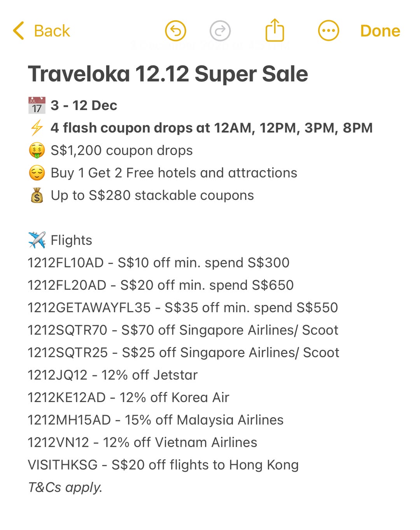Select the title Traveloka 12.12 Super Sale
The image size is (420, 530).
(168, 73)
